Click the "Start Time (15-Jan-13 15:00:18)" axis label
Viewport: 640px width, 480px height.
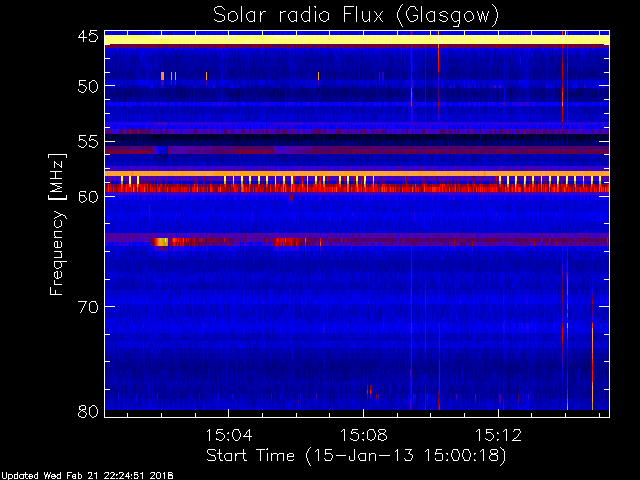point(356,456)
